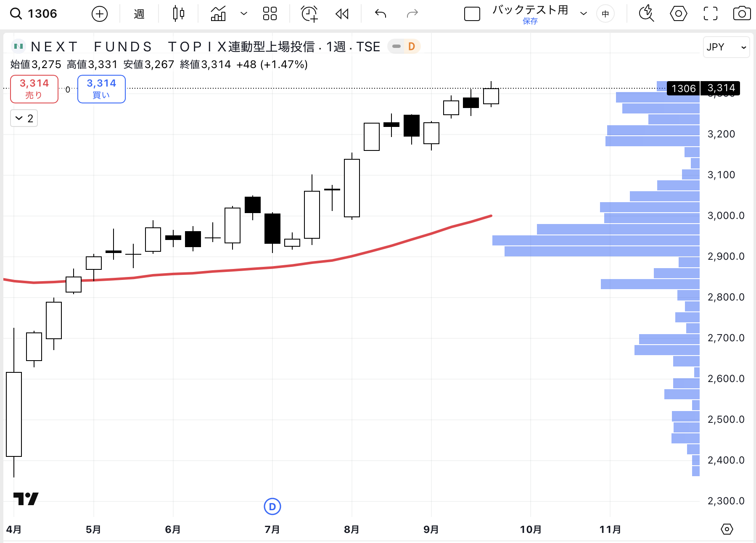Open candlestick chart style selector
The image size is (756, 543).
(x=179, y=14)
